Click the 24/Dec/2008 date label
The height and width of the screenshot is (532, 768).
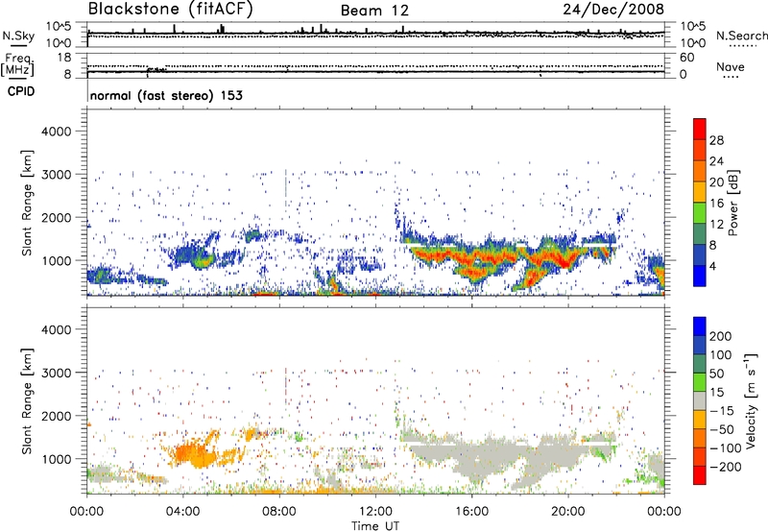click(613, 9)
